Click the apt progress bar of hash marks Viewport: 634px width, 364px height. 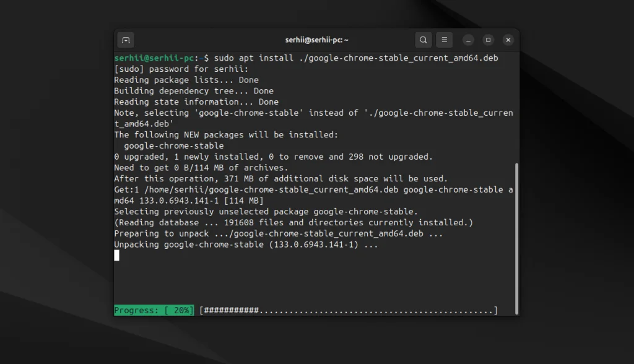point(348,310)
